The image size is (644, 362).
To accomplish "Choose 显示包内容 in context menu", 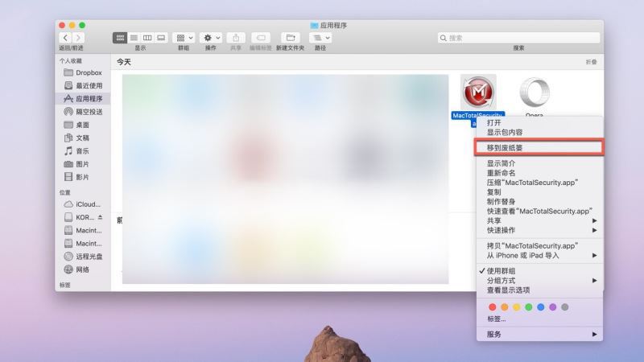I will [x=539, y=133].
